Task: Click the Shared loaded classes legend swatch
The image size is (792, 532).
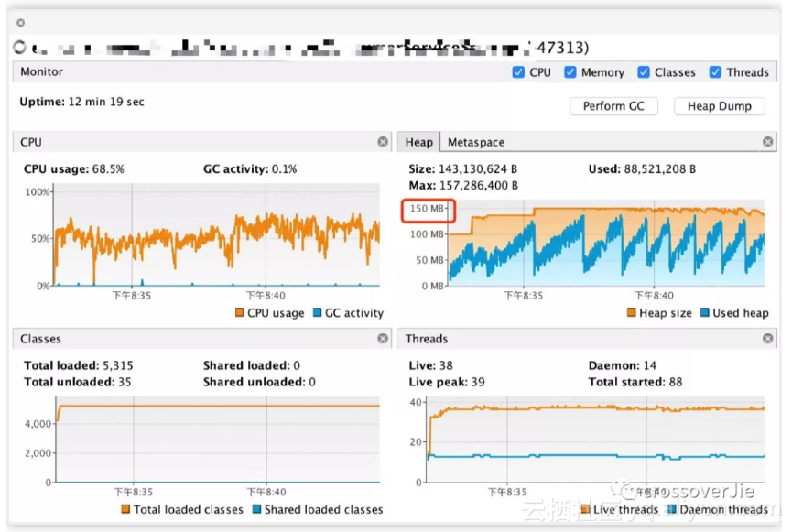Action: (256, 509)
